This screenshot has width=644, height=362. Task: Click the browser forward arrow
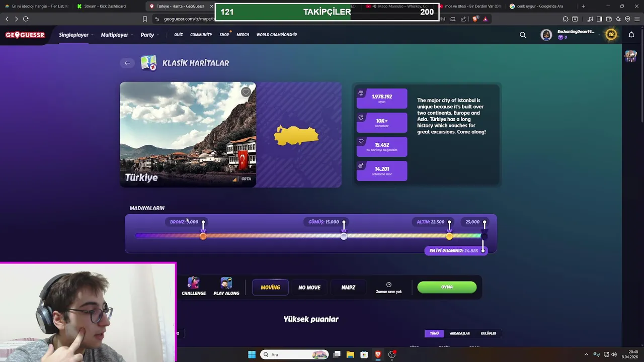(16, 19)
